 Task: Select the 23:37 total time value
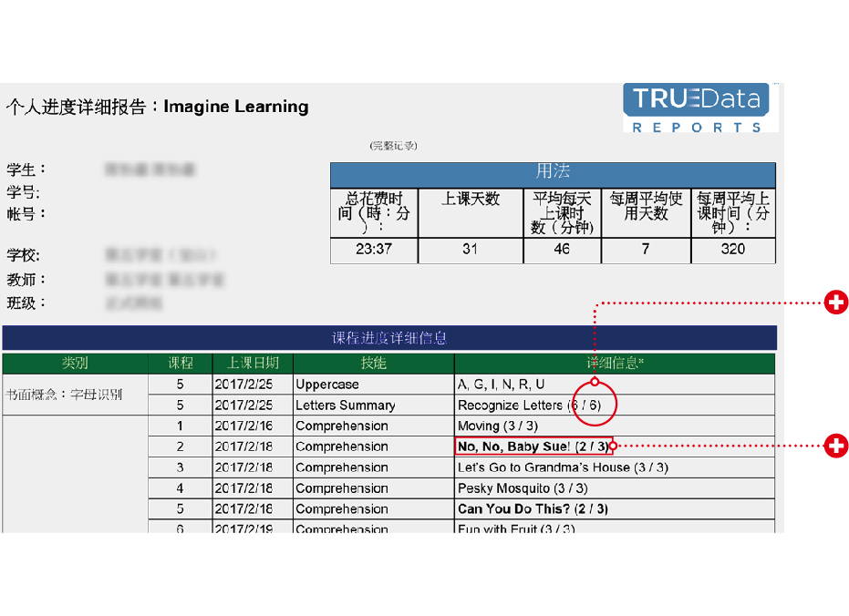[374, 250]
